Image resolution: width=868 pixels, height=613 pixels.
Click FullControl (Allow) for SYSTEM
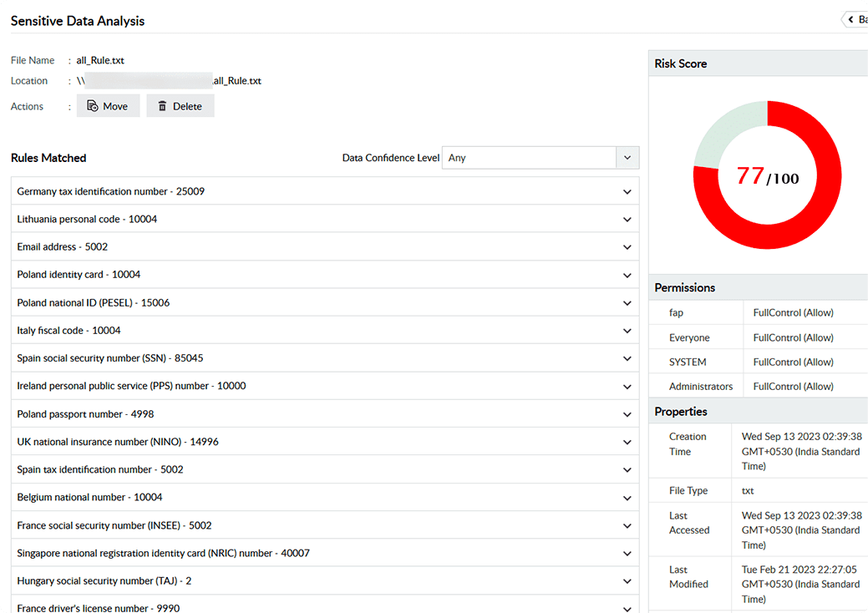(x=794, y=362)
